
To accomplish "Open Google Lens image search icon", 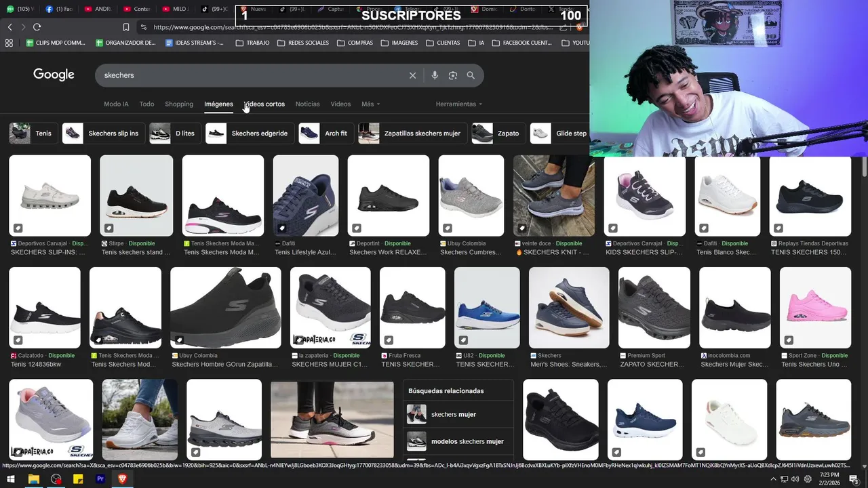I will [x=453, y=75].
